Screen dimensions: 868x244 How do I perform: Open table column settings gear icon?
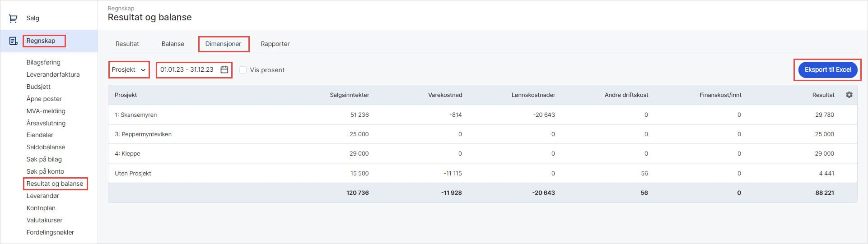click(x=849, y=95)
